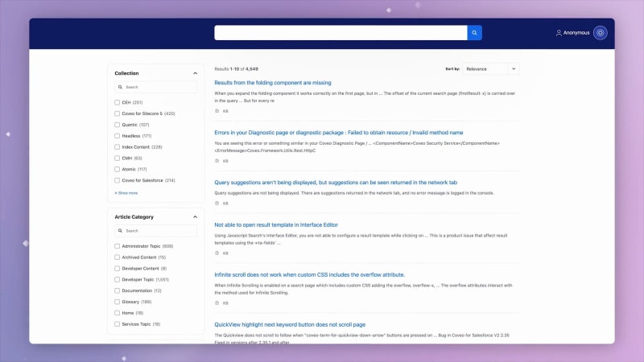Check the CEH collection checkbox

(x=117, y=102)
